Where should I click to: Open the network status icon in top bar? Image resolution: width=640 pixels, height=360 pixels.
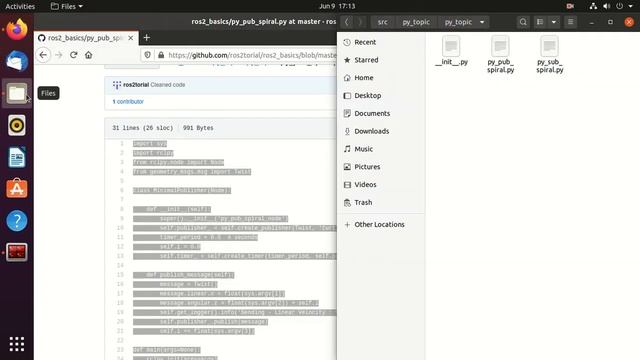pyautogui.click(x=593, y=6)
